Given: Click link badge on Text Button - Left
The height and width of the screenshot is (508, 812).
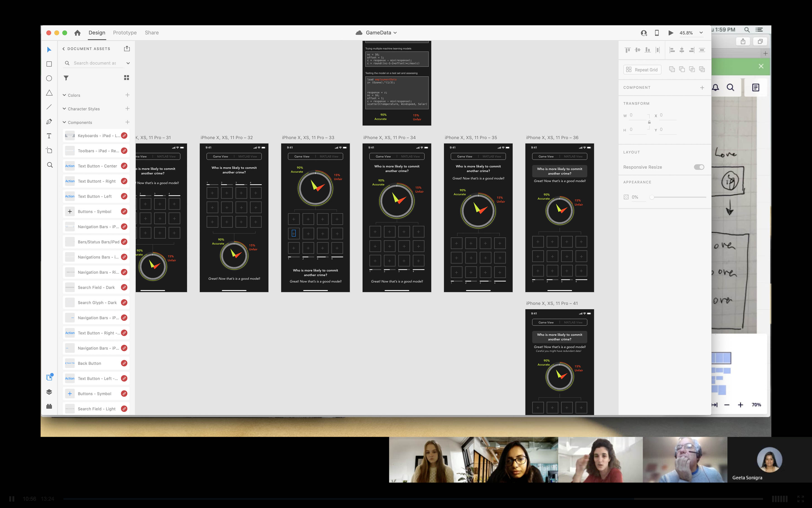Looking at the screenshot, I should pyautogui.click(x=124, y=196).
